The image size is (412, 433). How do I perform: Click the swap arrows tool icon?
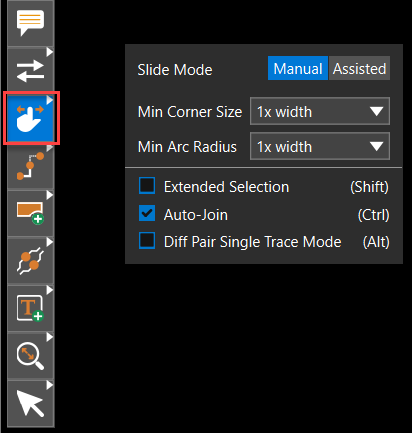tap(30, 71)
